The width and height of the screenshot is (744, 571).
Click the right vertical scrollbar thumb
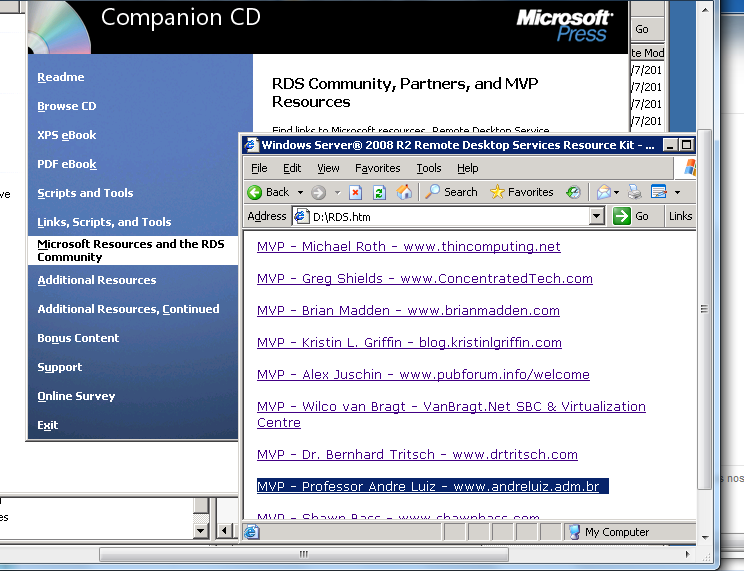[704, 309]
